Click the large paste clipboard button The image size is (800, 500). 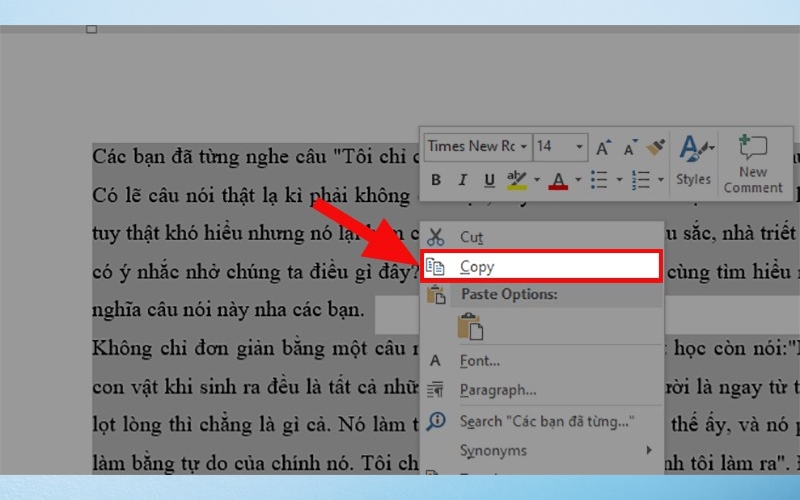click(470, 327)
